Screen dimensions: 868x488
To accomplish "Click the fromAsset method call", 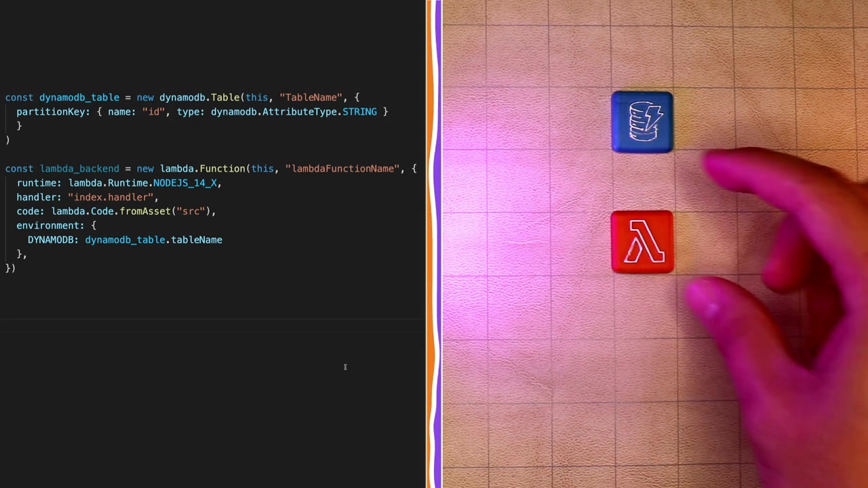I will point(145,211).
